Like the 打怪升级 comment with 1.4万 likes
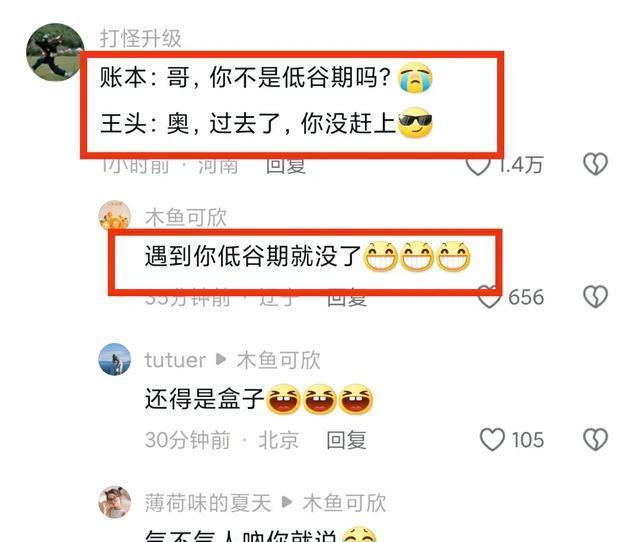The image size is (640, 542). [x=478, y=165]
